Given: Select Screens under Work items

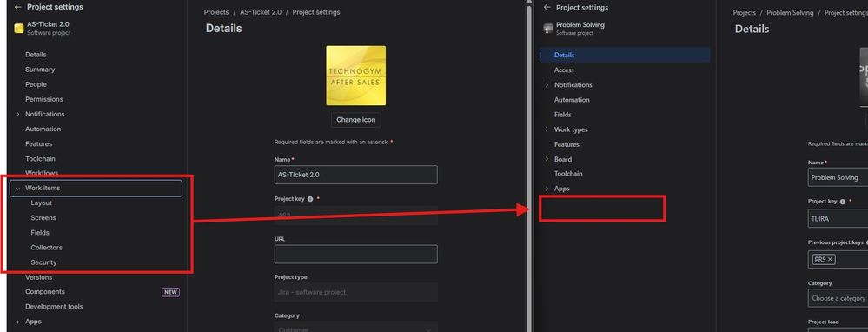Looking at the screenshot, I should tap(43, 218).
